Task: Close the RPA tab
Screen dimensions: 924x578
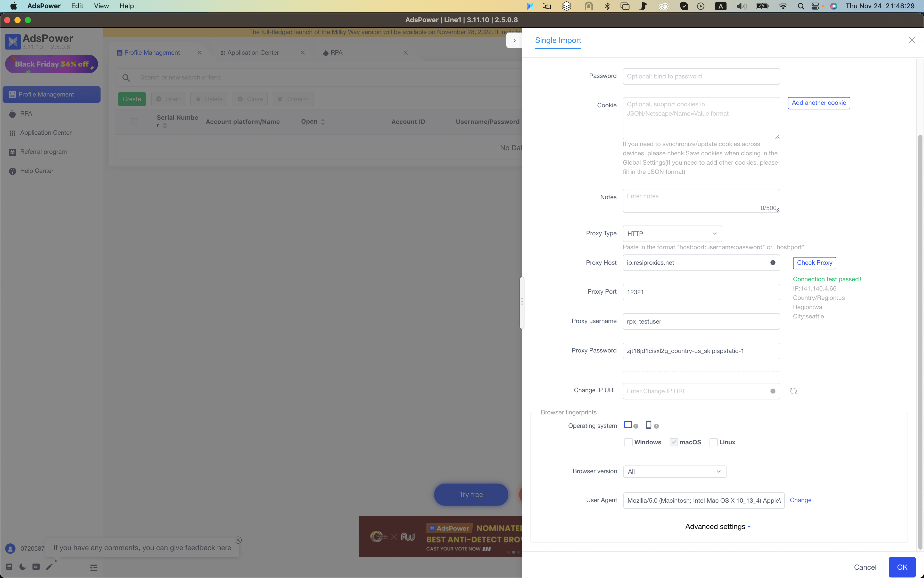Action: coord(406,53)
